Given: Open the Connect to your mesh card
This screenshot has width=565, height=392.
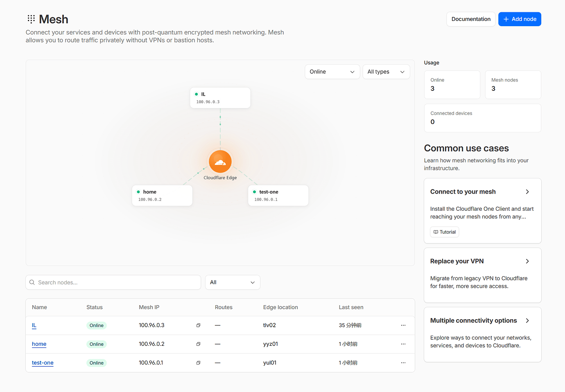Looking at the screenshot, I should (x=483, y=211).
